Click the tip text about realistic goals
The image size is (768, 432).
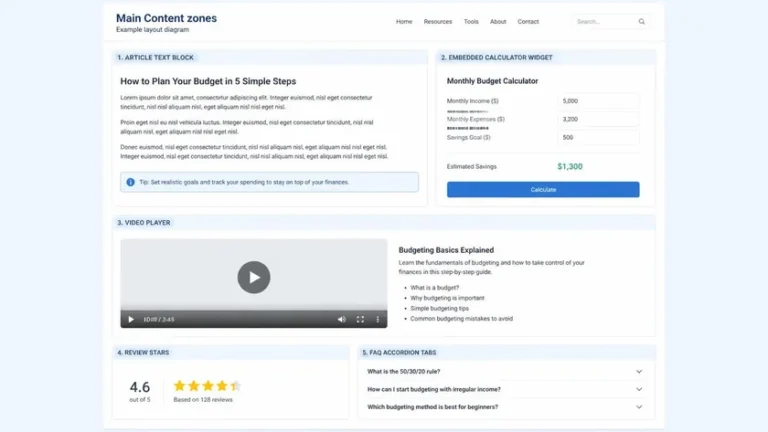244,182
